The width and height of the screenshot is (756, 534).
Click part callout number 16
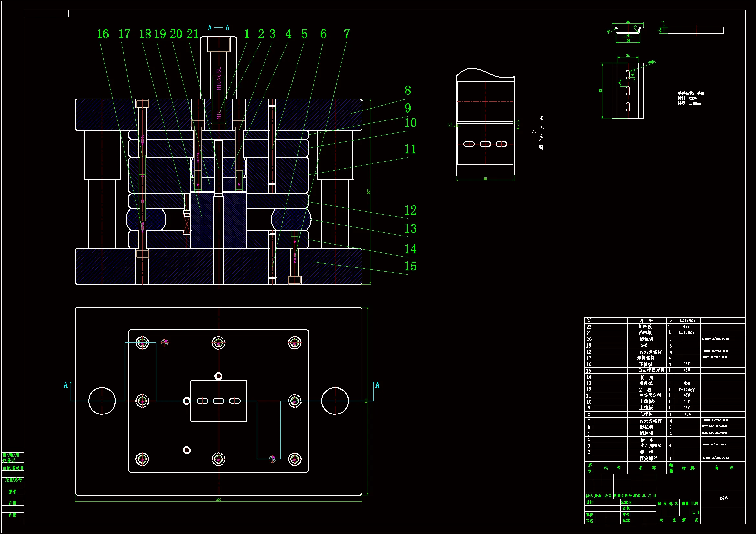coord(103,34)
